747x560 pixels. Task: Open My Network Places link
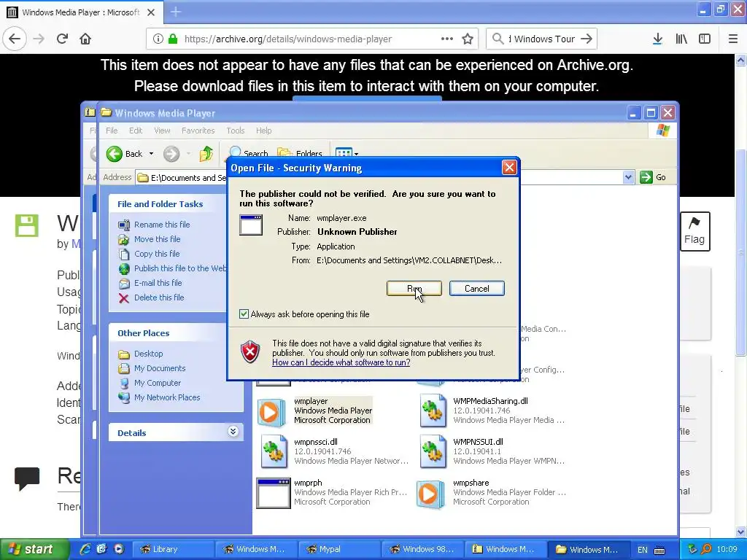pyautogui.click(x=167, y=397)
